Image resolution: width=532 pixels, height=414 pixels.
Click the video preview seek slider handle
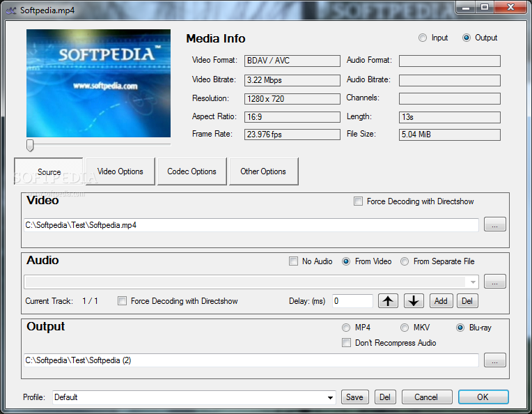click(30, 146)
